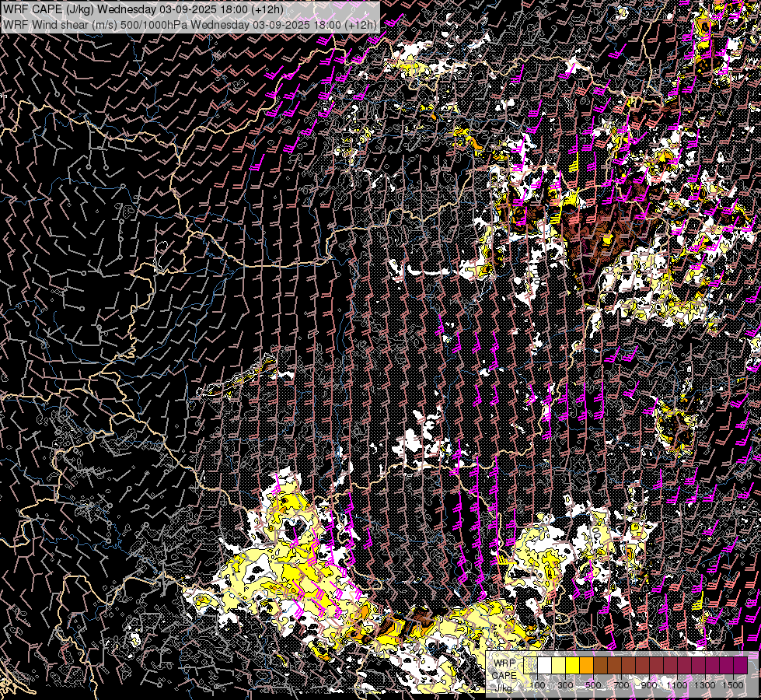Click the WRF word in the legend box
This screenshot has width=761, height=700.
coord(504,663)
